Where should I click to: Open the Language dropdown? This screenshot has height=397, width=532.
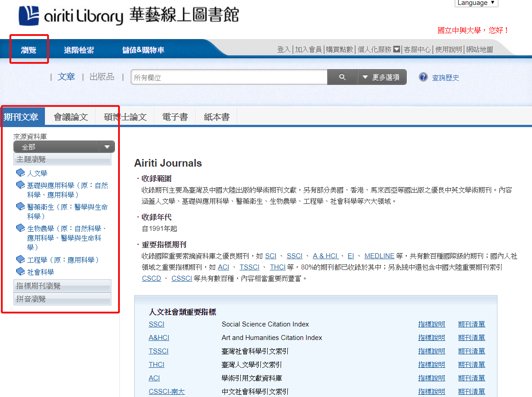click(476, 3)
